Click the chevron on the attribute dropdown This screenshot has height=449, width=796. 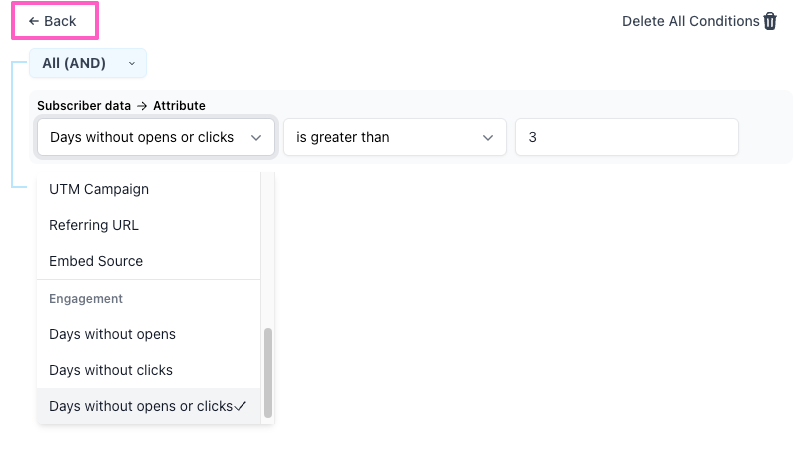[256, 138]
